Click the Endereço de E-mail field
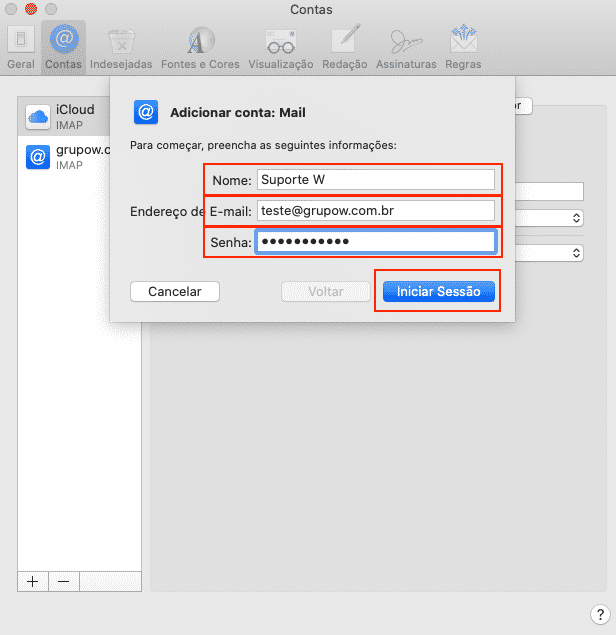Screen dimensions: 616x635 pos(375,211)
